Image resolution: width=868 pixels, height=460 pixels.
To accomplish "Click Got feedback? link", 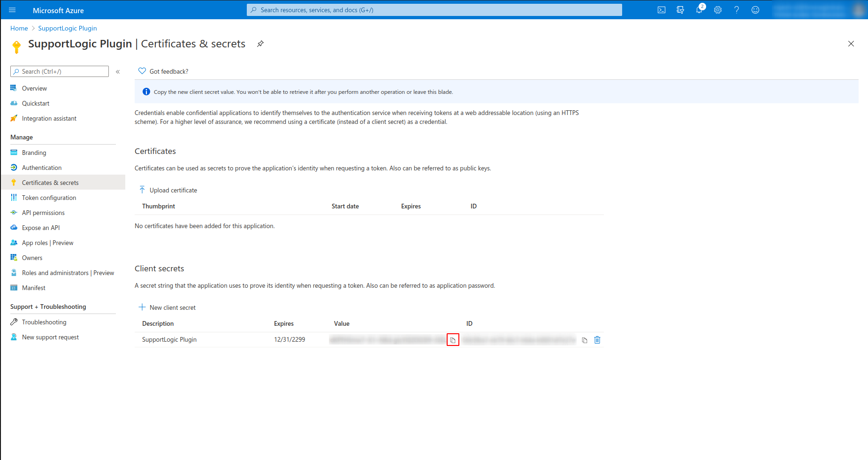I will (169, 71).
